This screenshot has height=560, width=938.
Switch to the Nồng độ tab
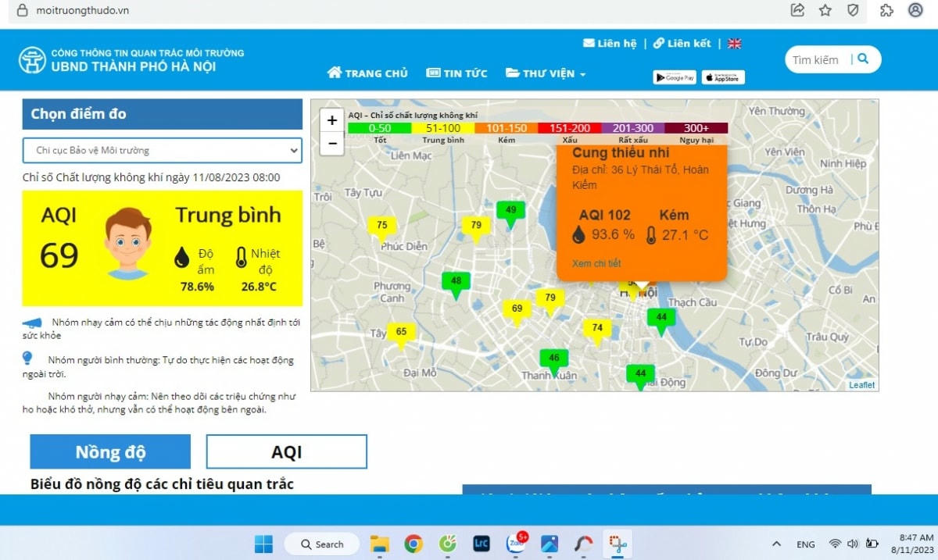point(110,451)
